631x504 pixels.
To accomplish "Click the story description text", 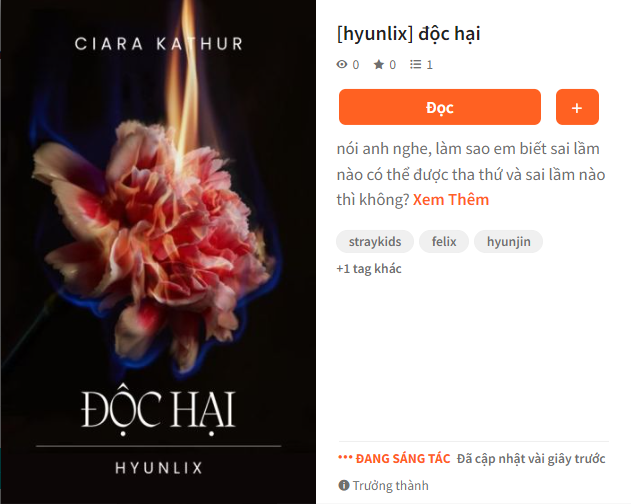I will 471,174.
